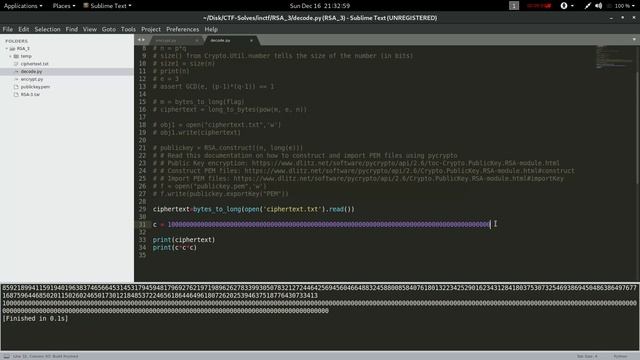Click the Python syntax selector in status bar
Image resolution: width=640 pixels, height=360 pixels.
click(620, 356)
